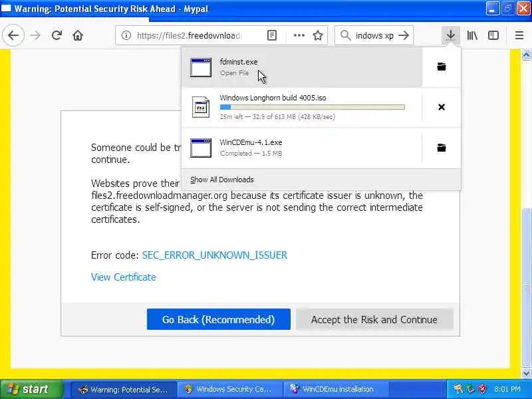
Task: Bookmark this page with the star
Action: coord(318,35)
